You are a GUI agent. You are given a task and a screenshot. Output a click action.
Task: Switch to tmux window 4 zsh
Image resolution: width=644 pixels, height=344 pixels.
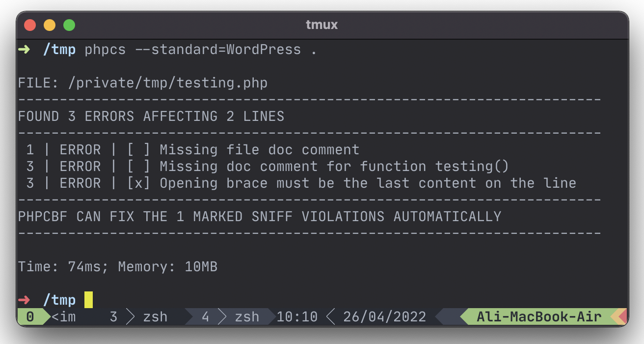tap(230, 317)
